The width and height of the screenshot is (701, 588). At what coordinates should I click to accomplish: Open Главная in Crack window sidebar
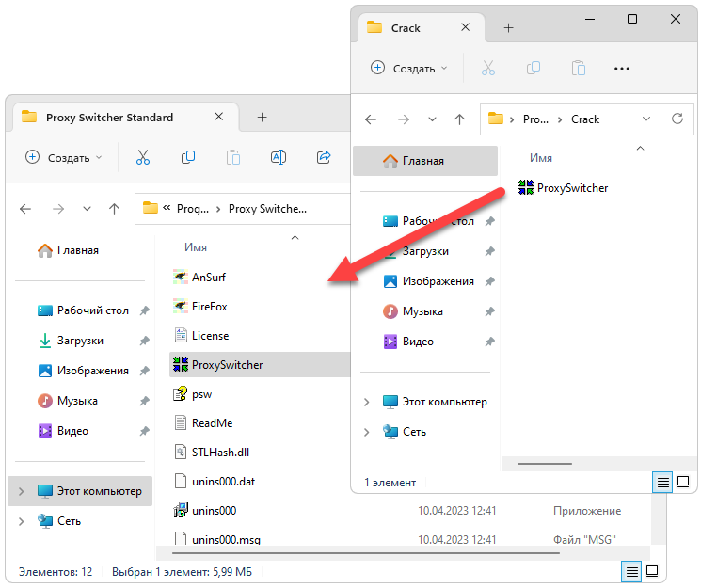425,161
